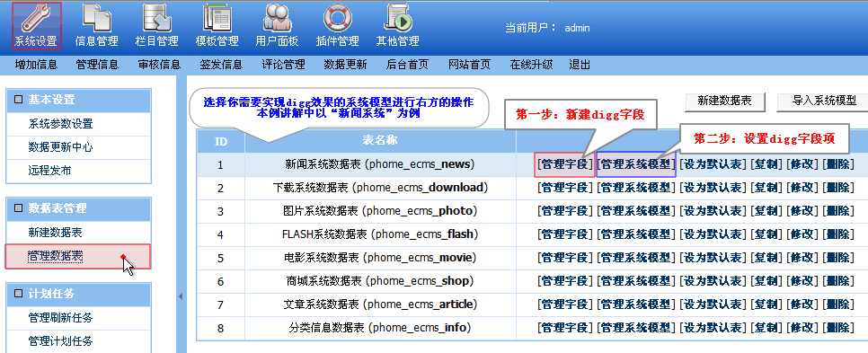Go to 在线升级 menu item

tap(531, 65)
